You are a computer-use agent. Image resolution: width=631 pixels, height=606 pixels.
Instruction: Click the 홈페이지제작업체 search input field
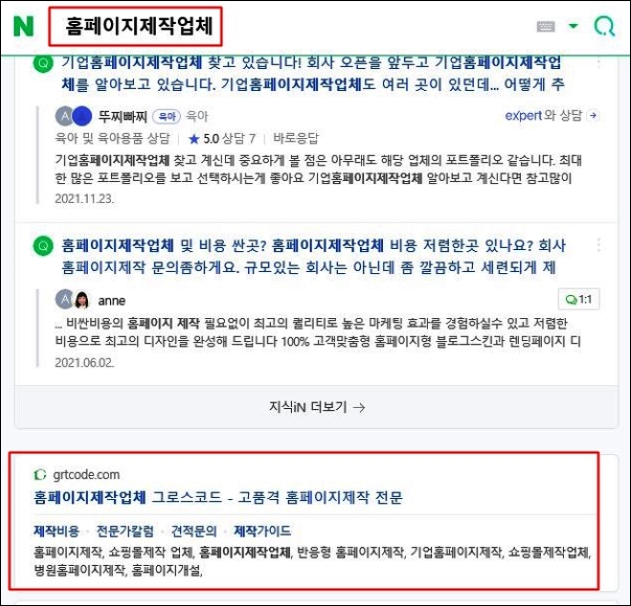(135, 26)
